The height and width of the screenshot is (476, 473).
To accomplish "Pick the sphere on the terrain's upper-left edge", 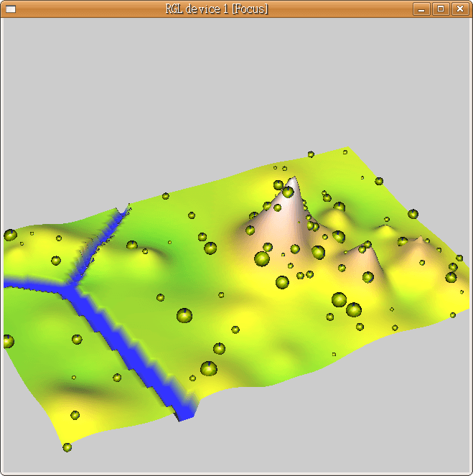I will pyautogui.click(x=10, y=235).
